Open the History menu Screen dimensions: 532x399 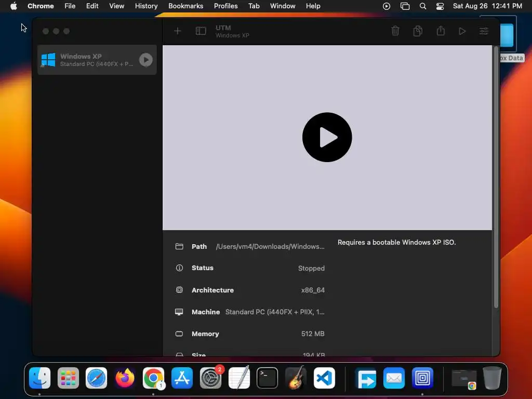tap(146, 6)
